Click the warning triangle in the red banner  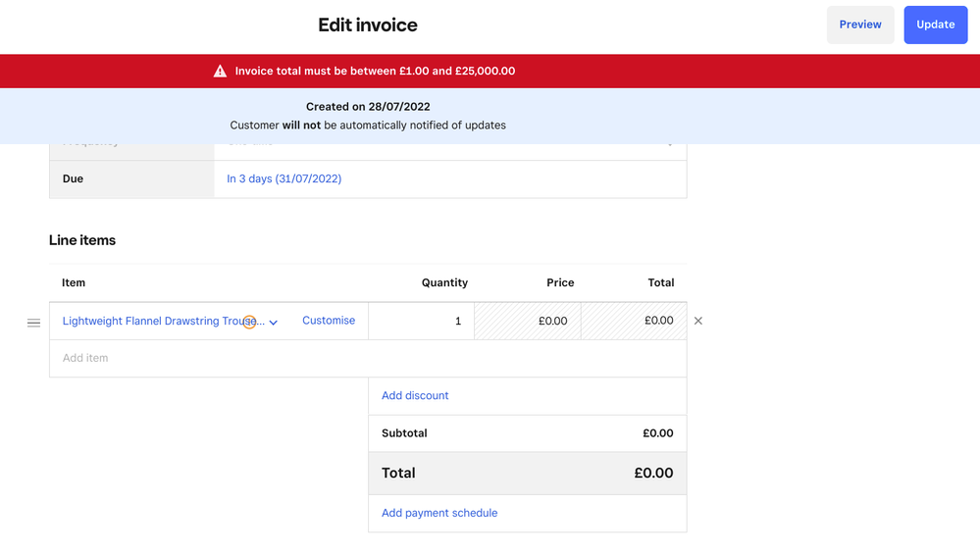click(x=221, y=72)
